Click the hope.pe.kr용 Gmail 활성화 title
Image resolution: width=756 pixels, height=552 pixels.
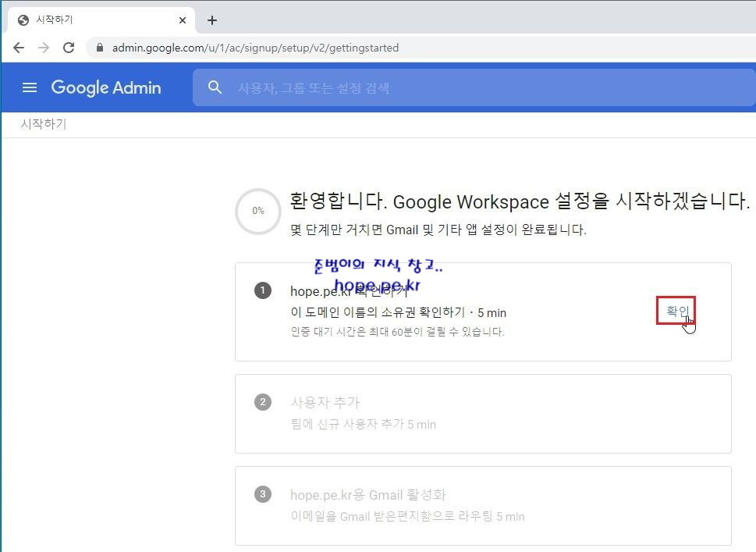368,494
